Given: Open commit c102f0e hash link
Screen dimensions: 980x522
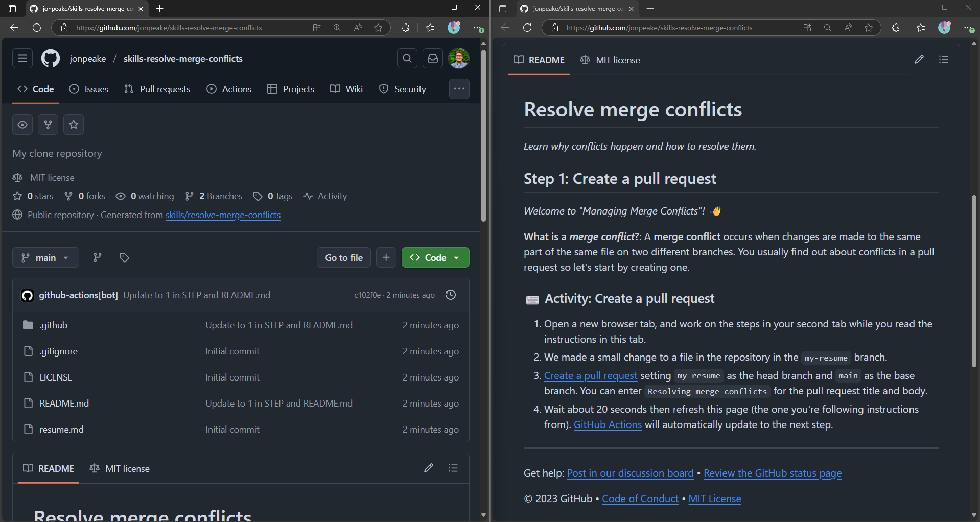Looking at the screenshot, I should tap(367, 295).
